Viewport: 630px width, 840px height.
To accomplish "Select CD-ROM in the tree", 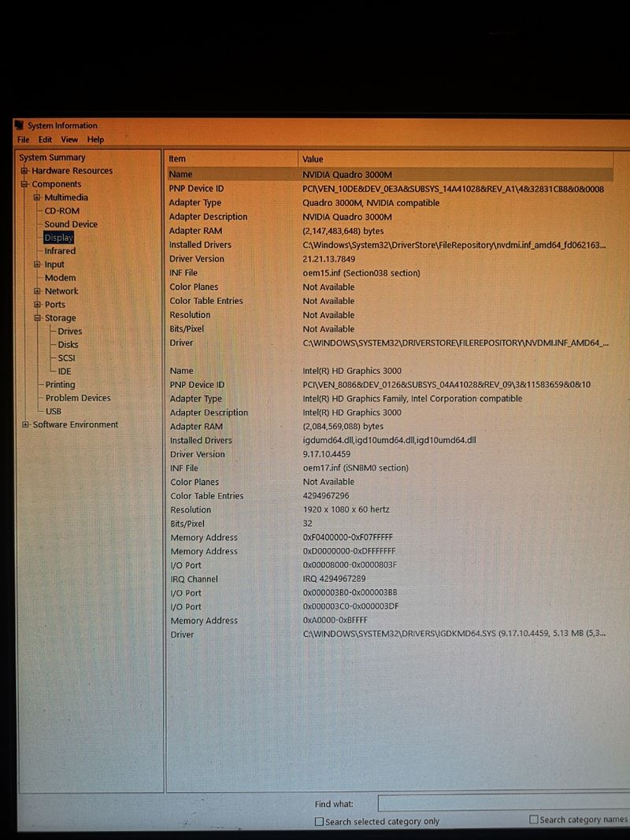I will [61, 211].
